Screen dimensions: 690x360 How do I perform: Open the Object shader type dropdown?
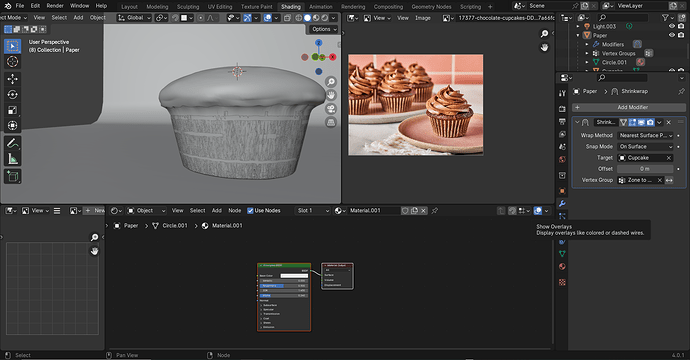[x=147, y=211]
